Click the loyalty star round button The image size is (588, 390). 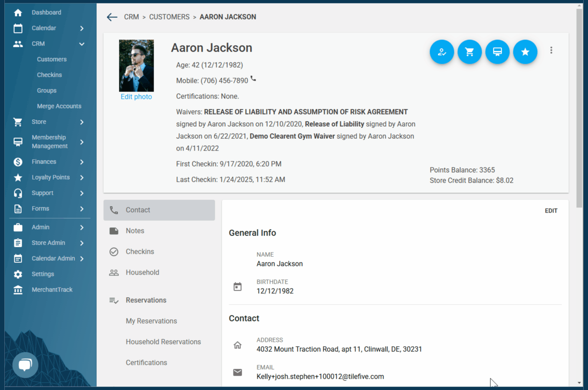[x=525, y=52]
